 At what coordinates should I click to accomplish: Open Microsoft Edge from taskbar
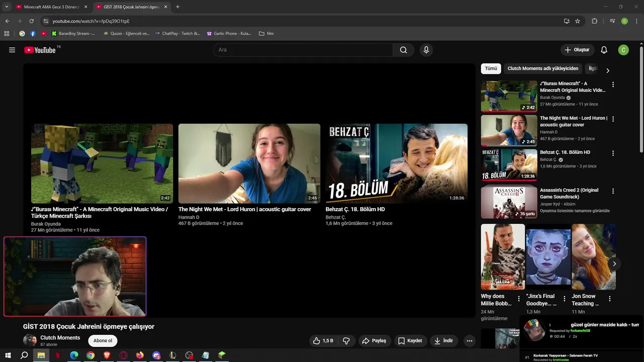click(74, 355)
